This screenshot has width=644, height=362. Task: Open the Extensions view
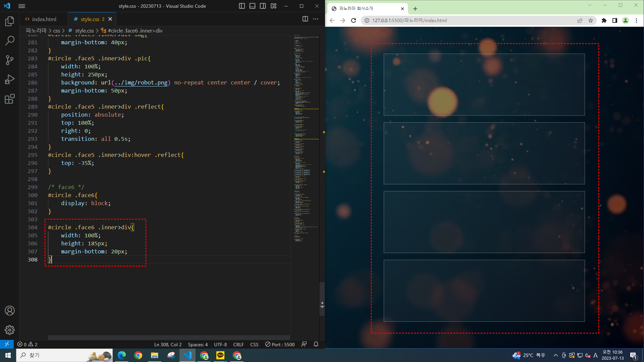(10, 99)
